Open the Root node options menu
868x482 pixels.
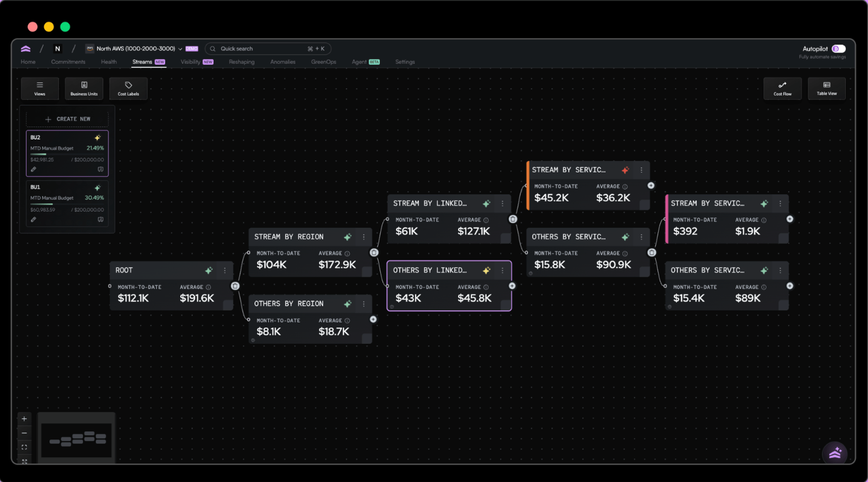[x=225, y=270]
